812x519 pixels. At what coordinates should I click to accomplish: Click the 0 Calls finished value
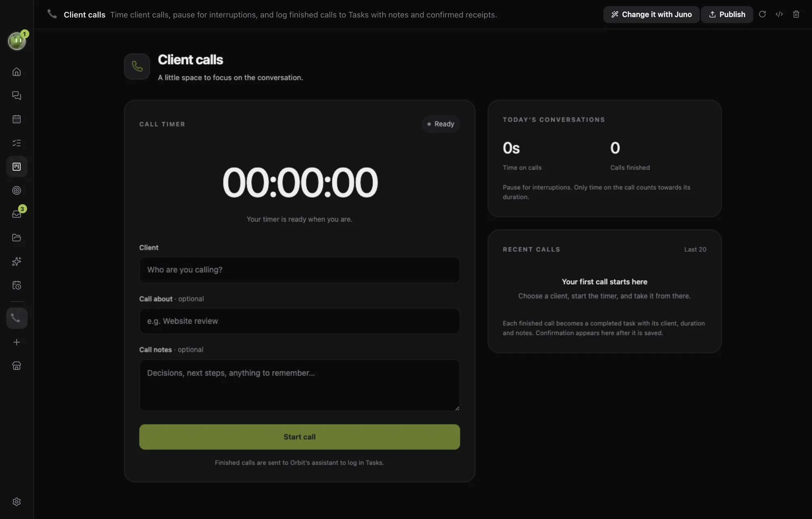(615, 148)
